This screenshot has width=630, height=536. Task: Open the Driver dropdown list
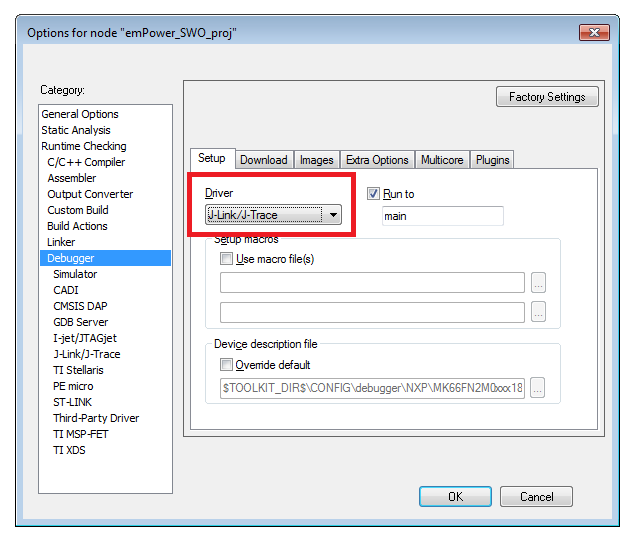[333, 215]
